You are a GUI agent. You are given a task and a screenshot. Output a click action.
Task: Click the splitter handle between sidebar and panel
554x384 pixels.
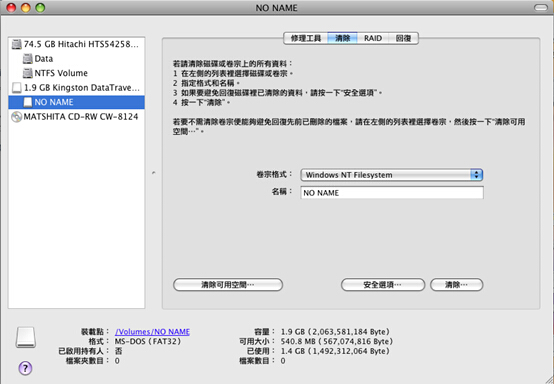click(x=153, y=173)
